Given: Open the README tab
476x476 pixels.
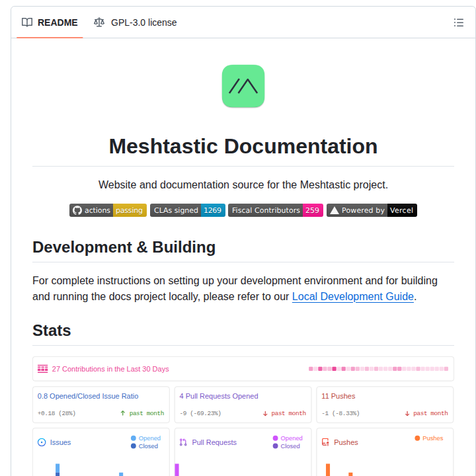Looking at the screenshot, I should 50,22.
